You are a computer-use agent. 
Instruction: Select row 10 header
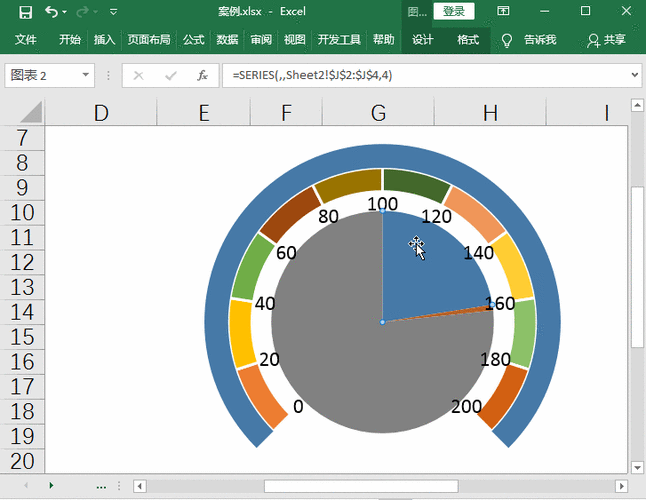click(22, 213)
